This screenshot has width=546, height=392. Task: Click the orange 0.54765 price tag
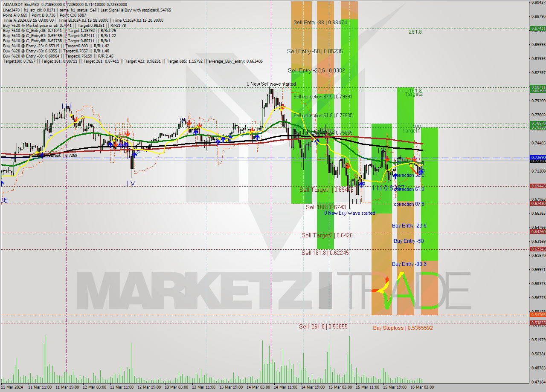pos(537,314)
